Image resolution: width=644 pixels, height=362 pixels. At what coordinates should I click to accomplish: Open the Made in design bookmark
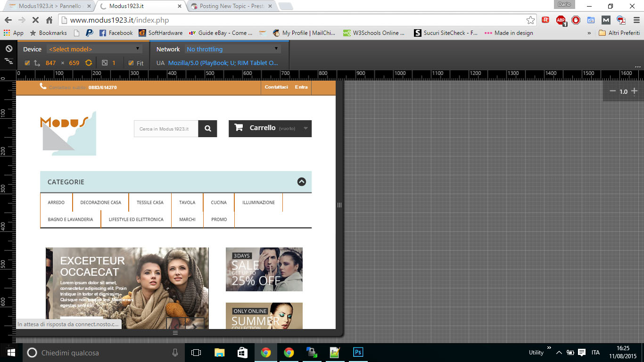(x=508, y=33)
